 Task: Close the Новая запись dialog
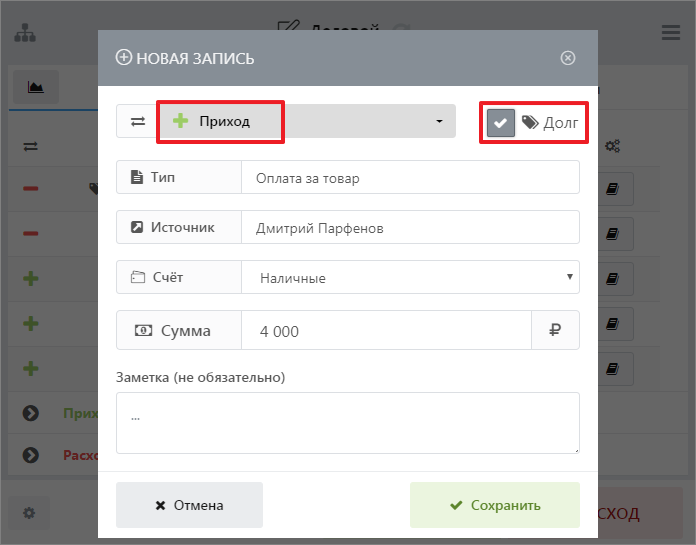[568, 58]
